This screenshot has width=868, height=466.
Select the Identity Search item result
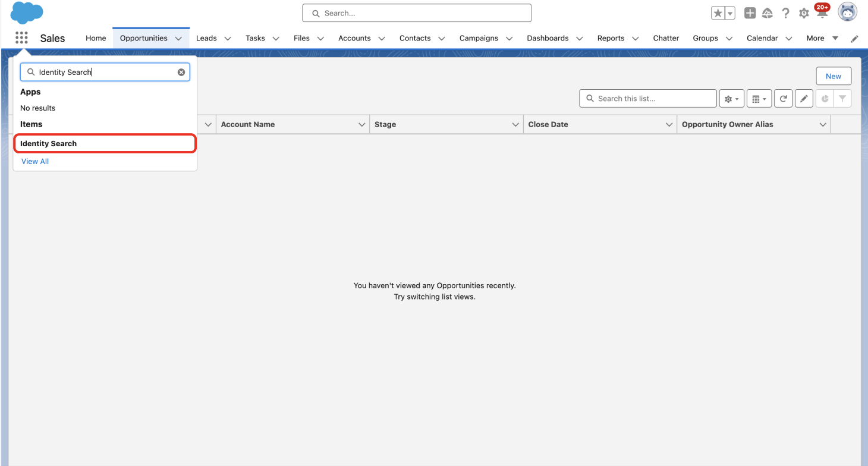point(105,143)
